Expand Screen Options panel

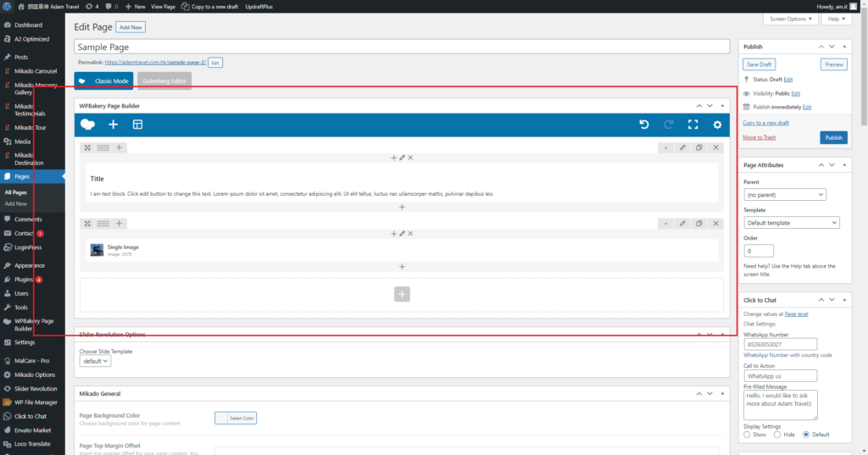pos(791,19)
